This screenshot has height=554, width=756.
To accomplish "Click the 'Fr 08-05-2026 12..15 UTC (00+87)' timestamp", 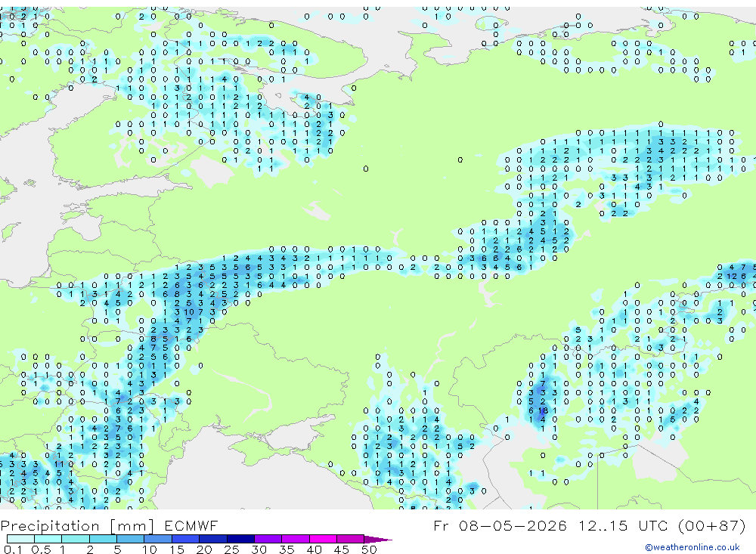I will 589,525.
